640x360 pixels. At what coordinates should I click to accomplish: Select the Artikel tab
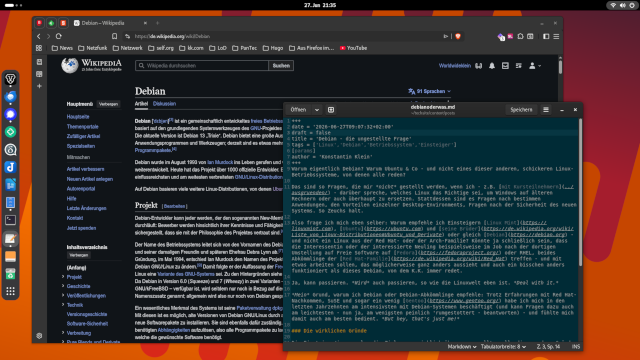click(x=141, y=104)
